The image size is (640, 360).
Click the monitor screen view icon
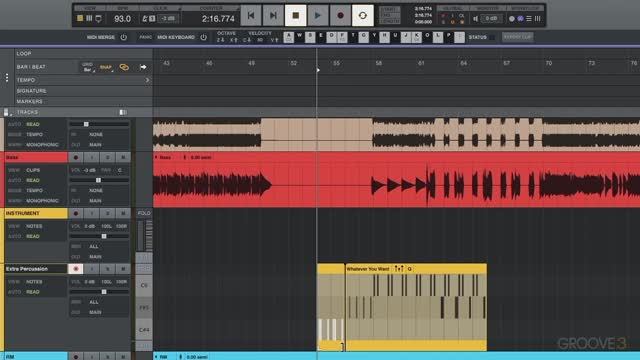98,19
